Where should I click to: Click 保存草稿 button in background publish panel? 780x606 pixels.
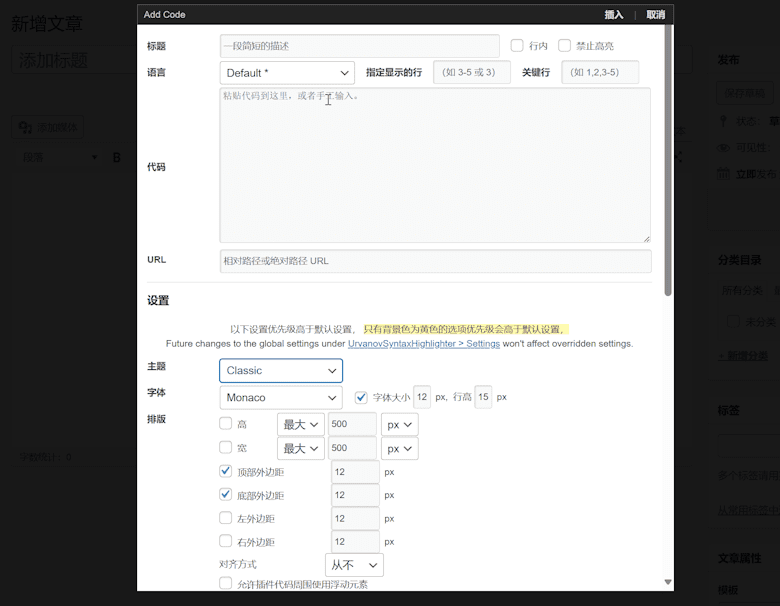click(745, 93)
